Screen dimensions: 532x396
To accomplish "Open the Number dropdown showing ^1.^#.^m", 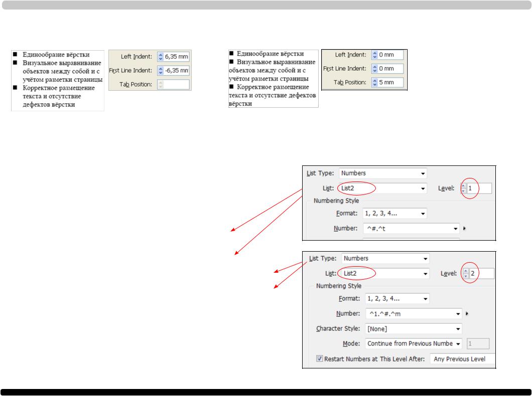I will point(414,314).
